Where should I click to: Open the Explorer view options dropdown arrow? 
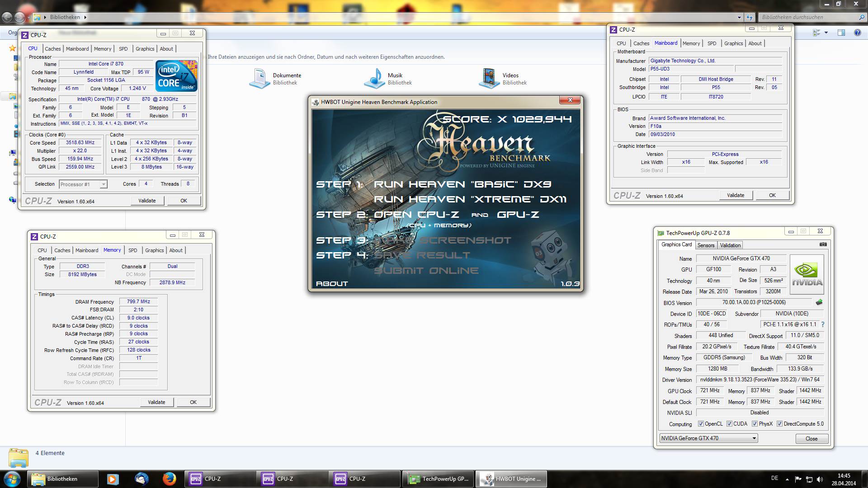[x=826, y=33]
